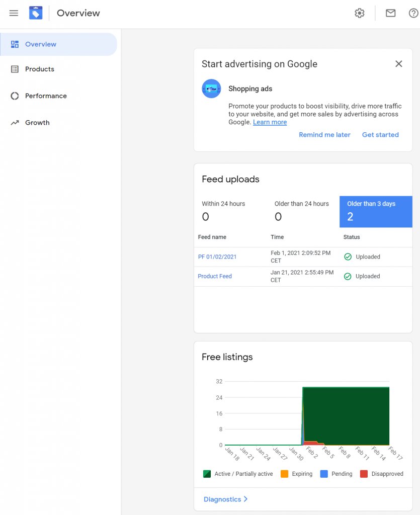Click Uploaded status for PF 01/02/2021
This screenshot has width=420, height=515.
tap(368, 257)
